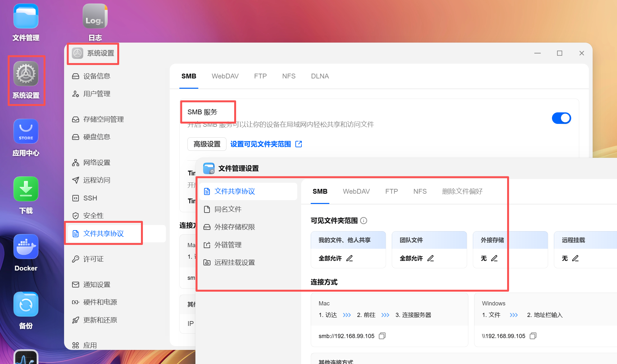Edit 外接存储 permission pencil
This screenshot has width=617, height=364.
pos(494,258)
